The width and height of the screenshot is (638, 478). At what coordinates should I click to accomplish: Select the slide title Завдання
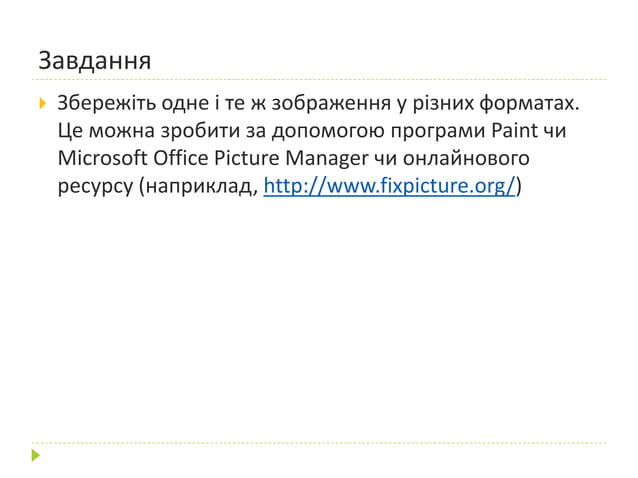94,61
